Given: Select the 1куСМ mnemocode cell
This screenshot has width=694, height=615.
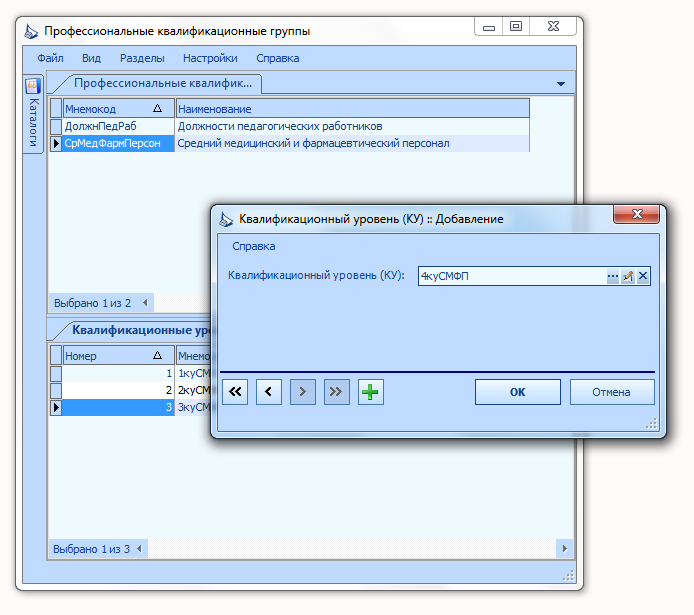Looking at the screenshot, I should point(193,373).
